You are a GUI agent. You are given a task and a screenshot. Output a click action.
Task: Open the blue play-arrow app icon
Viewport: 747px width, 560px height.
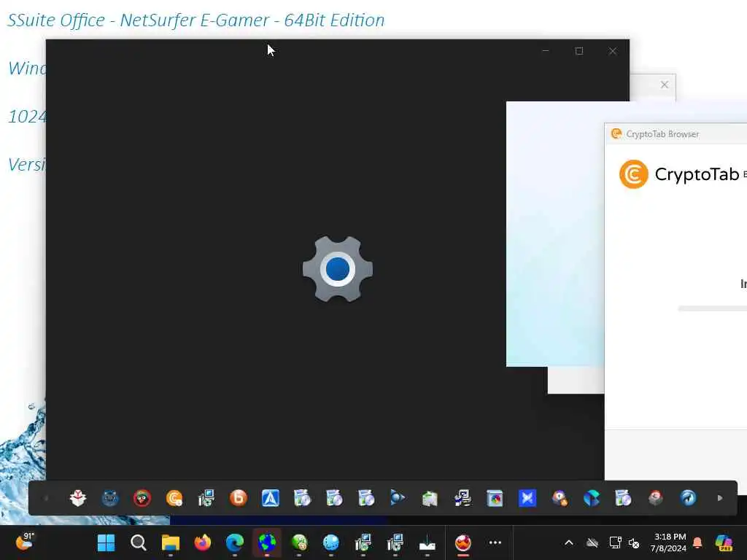pos(398,498)
